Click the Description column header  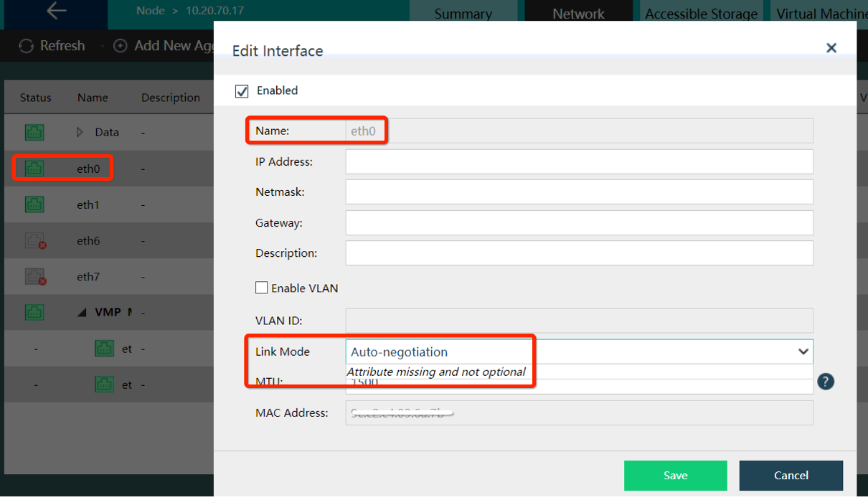(171, 98)
